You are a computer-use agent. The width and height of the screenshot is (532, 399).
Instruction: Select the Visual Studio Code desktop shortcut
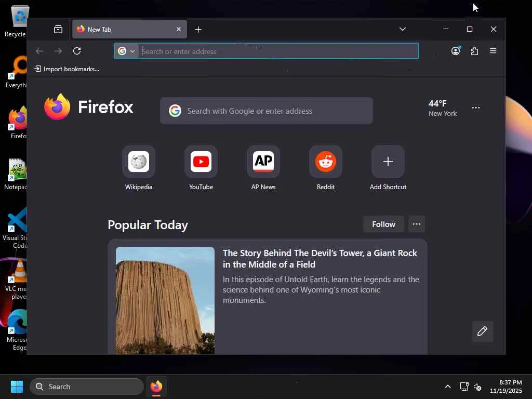click(x=15, y=228)
